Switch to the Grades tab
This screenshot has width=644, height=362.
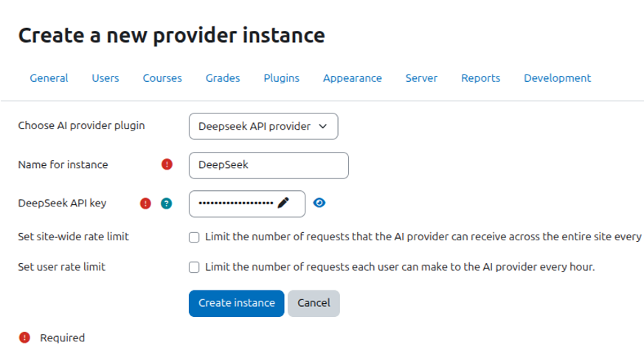[x=223, y=78]
